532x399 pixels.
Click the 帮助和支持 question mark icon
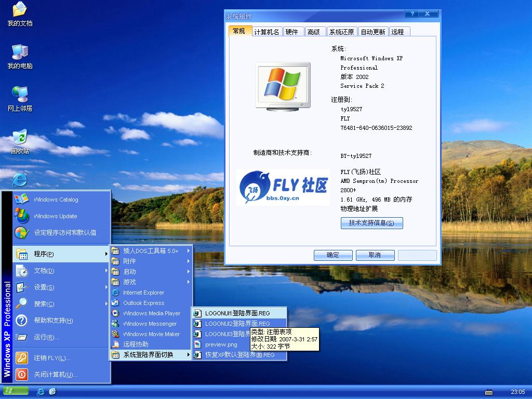21,320
